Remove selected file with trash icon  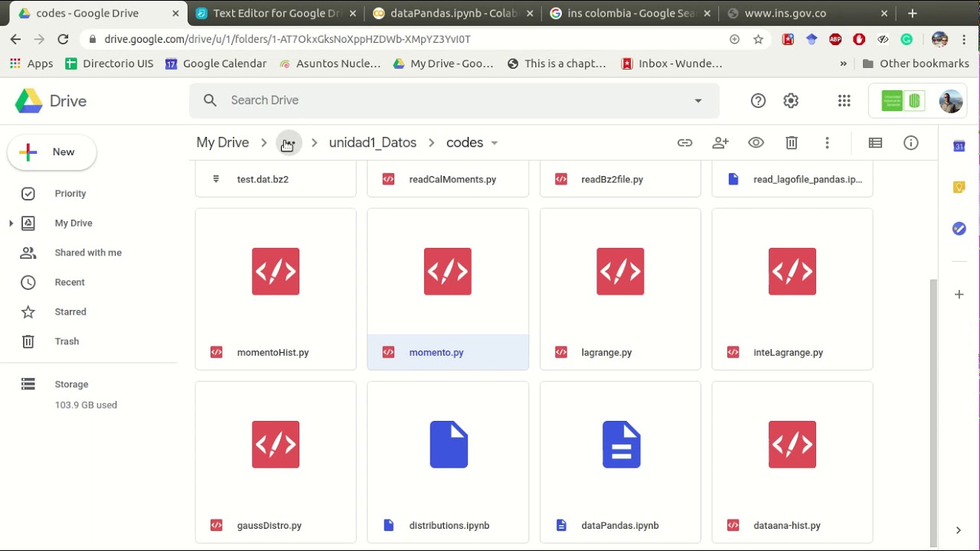[x=792, y=142]
